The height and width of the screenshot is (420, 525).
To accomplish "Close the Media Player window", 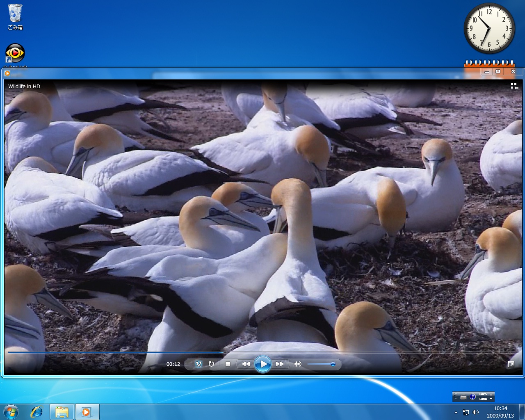I will [513, 72].
